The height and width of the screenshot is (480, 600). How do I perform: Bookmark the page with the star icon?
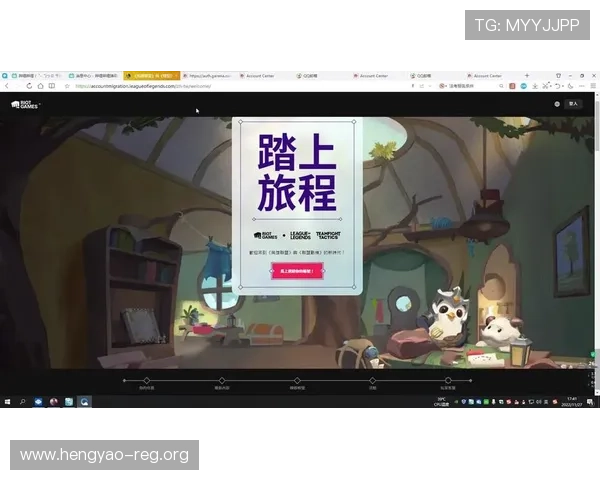[x=67, y=87]
